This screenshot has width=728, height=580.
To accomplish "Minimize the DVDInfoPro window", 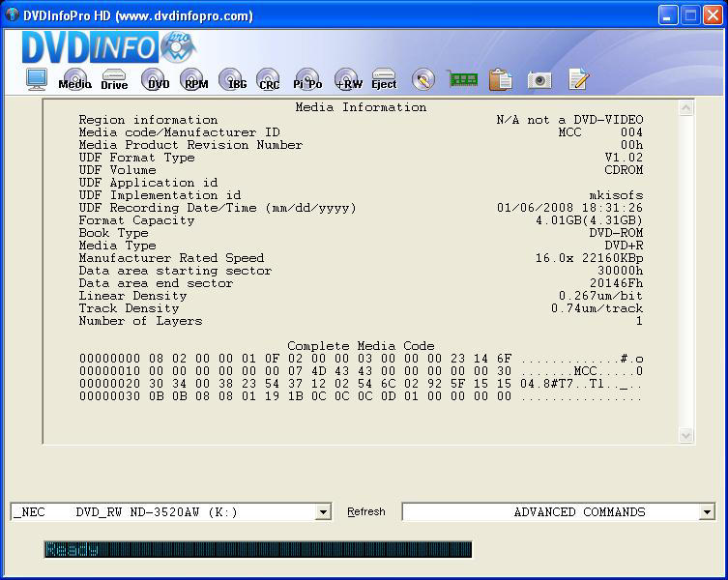I will [x=668, y=15].
